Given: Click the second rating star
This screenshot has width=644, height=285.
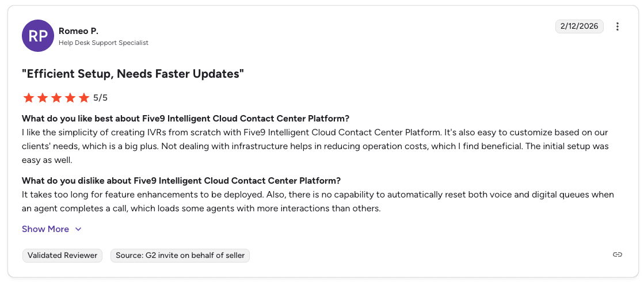Looking at the screenshot, I should point(43,98).
